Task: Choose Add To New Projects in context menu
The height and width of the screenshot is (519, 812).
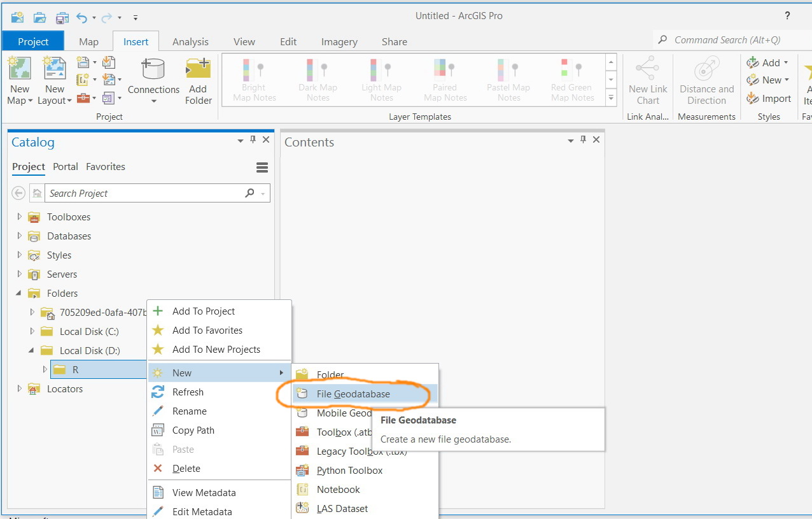Action: click(x=219, y=349)
